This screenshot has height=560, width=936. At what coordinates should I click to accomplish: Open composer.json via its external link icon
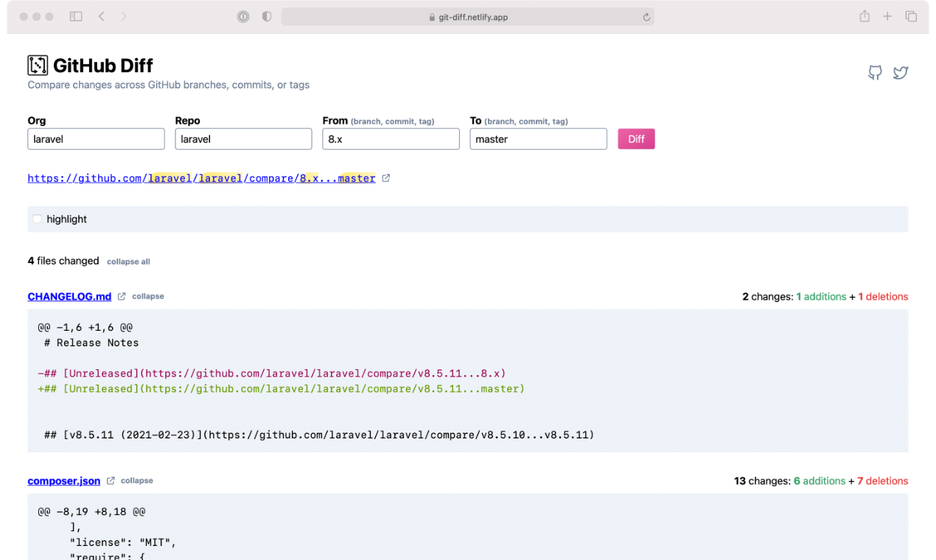click(x=111, y=480)
